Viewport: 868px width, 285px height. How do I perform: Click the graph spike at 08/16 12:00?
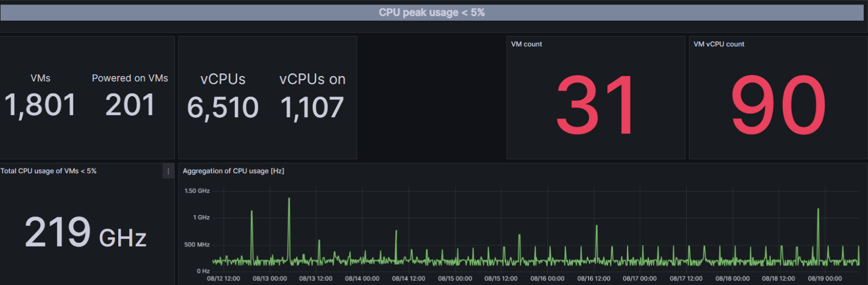[x=597, y=227]
